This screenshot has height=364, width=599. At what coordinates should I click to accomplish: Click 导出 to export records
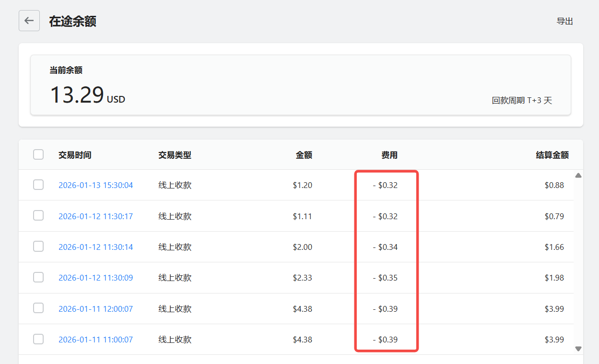564,21
